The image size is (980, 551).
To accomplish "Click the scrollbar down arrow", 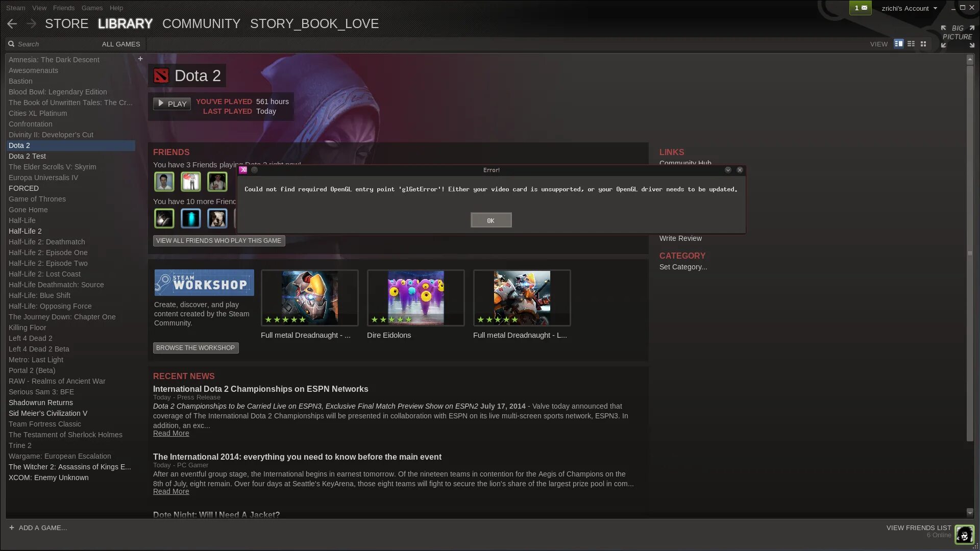I will pyautogui.click(x=970, y=512).
